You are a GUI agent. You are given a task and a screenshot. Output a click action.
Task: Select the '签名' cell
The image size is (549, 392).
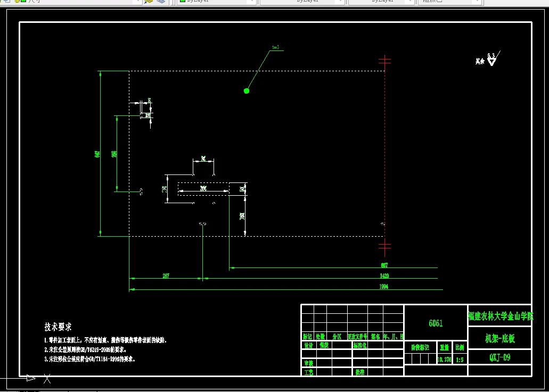(x=375, y=336)
